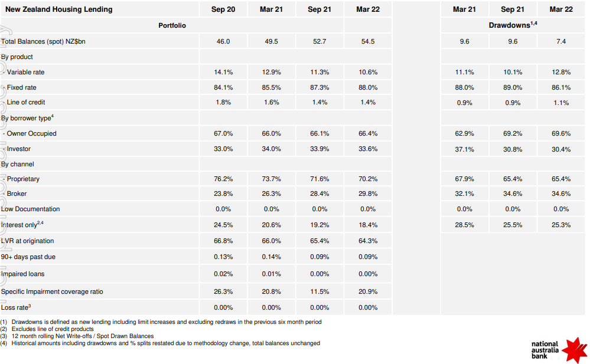This screenshot has width=590, height=364.
Task: Click the Drawdowns section header
Action: point(512,25)
